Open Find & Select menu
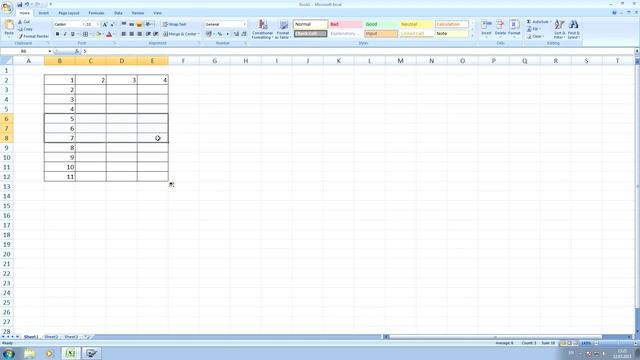Screen dimensions: 640x360 [x=573, y=29]
